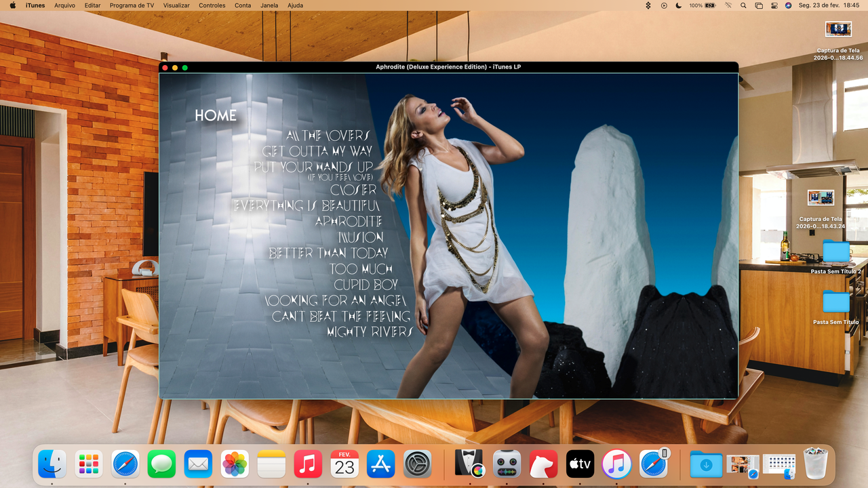
Task: Select the track Looking for an Angel
Action: click(x=336, y=300)
